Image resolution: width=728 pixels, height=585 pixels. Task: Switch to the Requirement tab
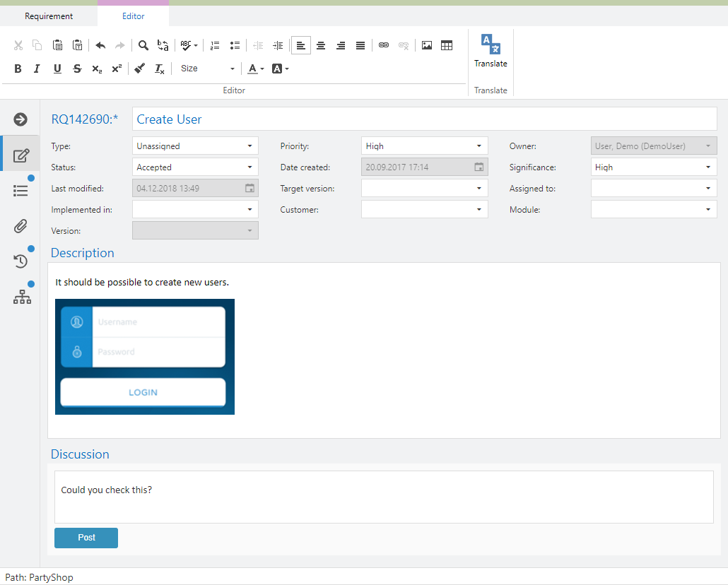(x=49, y=16)
